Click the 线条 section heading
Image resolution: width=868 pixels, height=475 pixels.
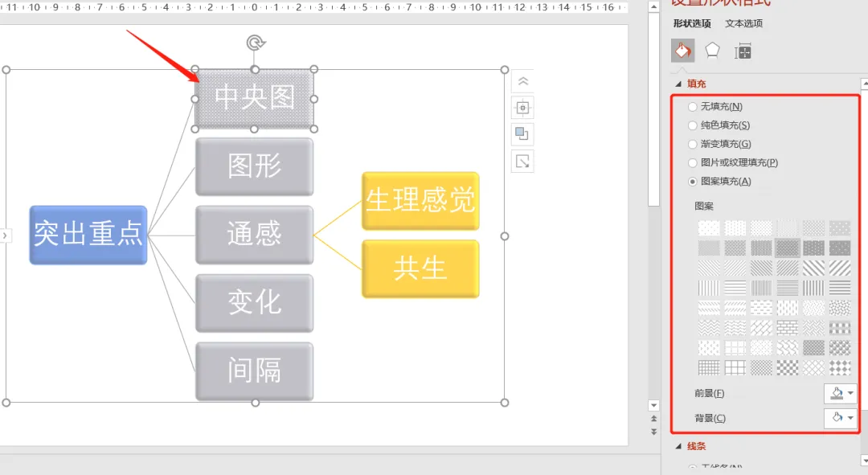[696, 446]
